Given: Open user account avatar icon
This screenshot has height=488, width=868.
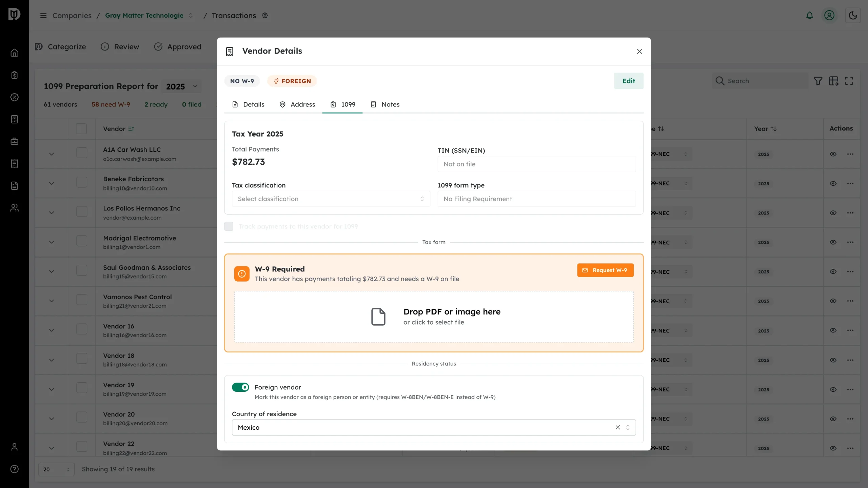Looking at the screenshot, I should pos(829,16).
